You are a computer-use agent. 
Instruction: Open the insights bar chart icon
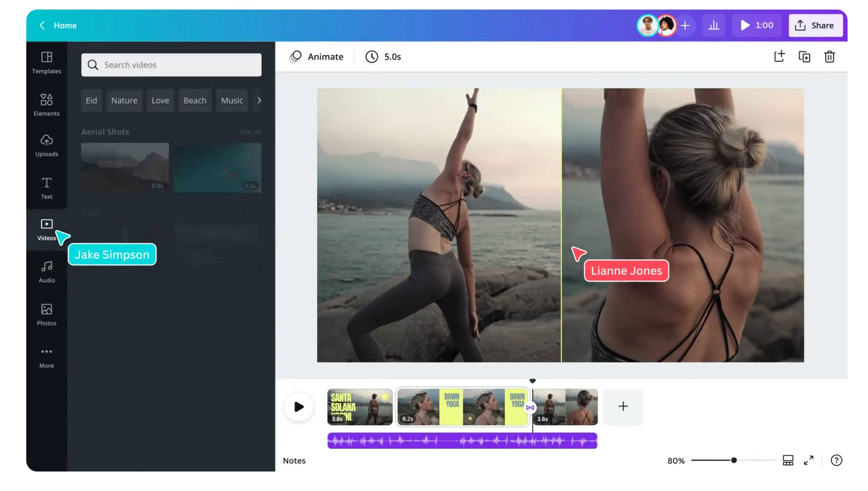(x=713, y=25)
